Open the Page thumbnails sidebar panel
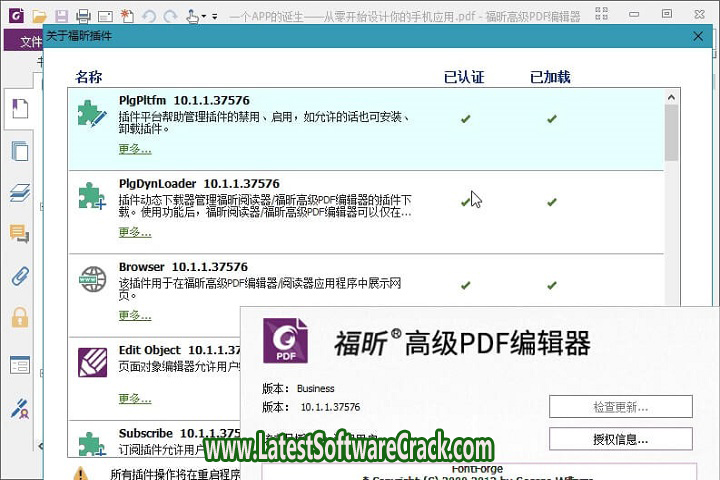The width and height of the screenshot is (720, 480). 19,151
